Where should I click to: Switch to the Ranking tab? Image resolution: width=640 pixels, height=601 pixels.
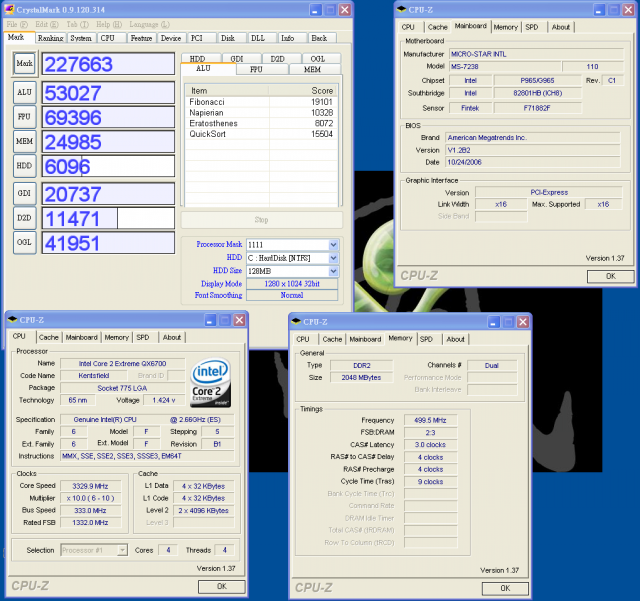[x=51, y=38]
